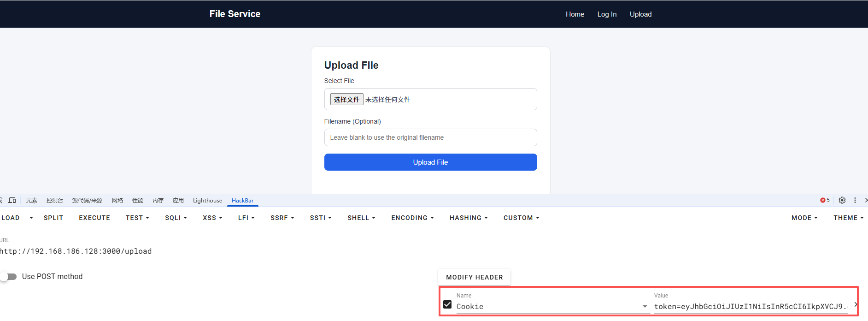
Task: Click the red error count indicator
Action: click(825, 200)
